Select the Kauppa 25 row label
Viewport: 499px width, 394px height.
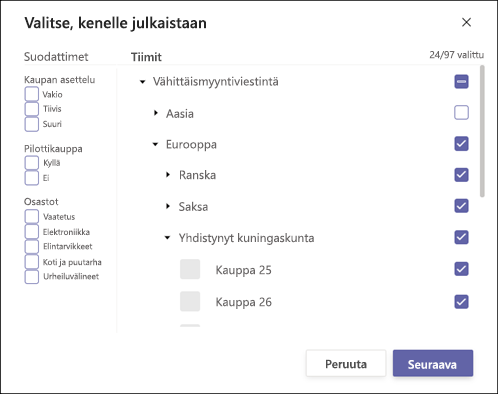click(x=244, y=270)
